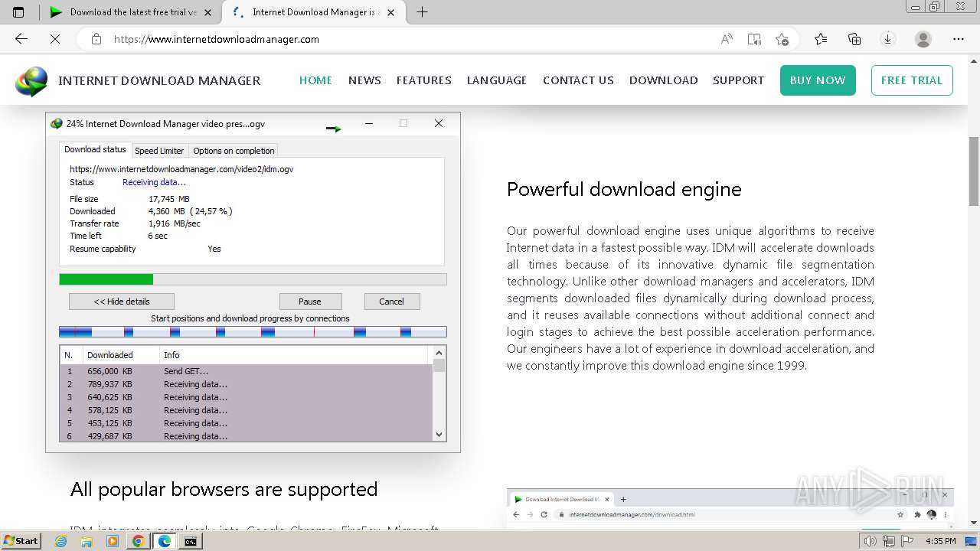This screenshot has width=980, height=551.
Task: Open the Windows Start menu
Action: point(21,541)
